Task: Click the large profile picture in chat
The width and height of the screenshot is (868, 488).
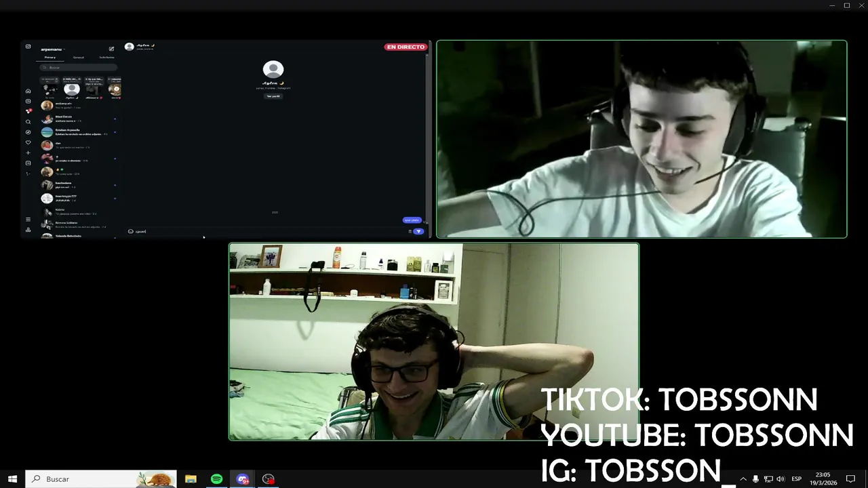Action: tap(273, 70)
